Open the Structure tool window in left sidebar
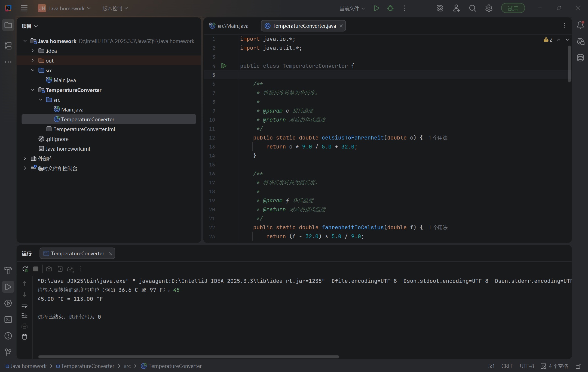 point(8,45)
